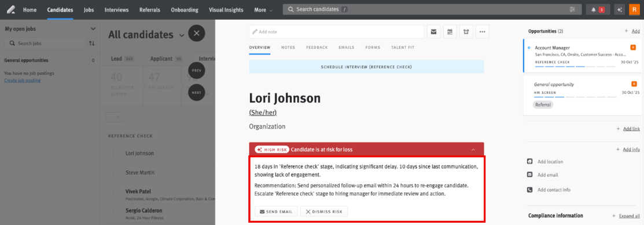This screenshot has width=644, height=225.
Task: Click General opportunity stage progress bar
Action: (575, 97)
